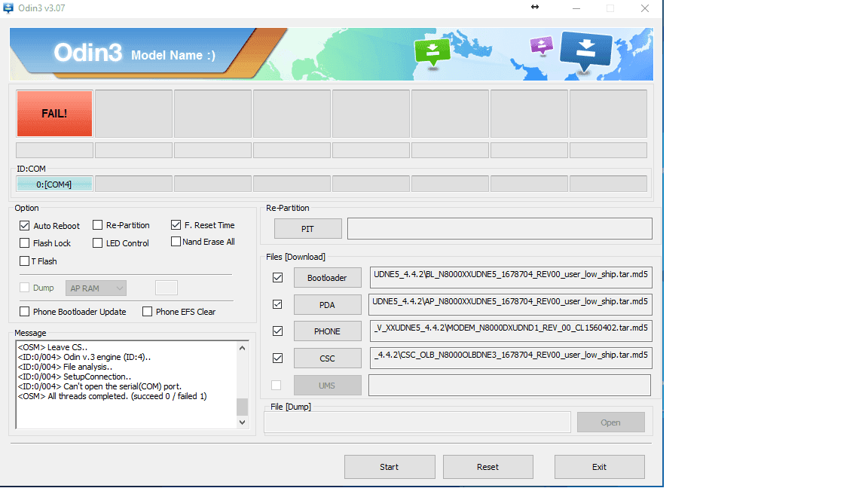Tick Phone Bootloader Update checkbox
Screen dimensions: 868x488
point(24,312)
